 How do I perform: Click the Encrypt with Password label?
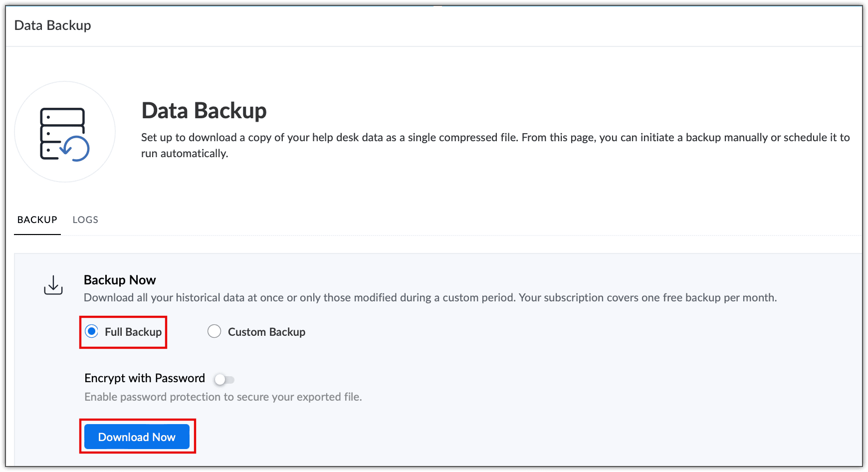[145, 378]
